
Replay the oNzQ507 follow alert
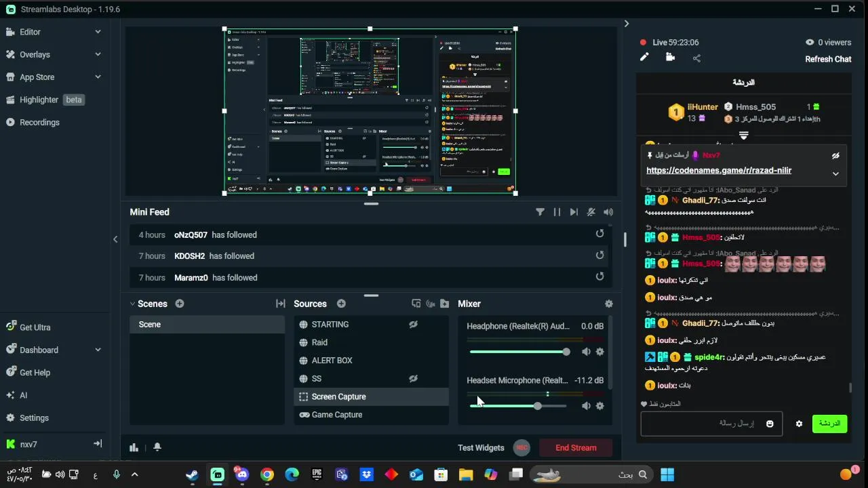tap(599, 234)
